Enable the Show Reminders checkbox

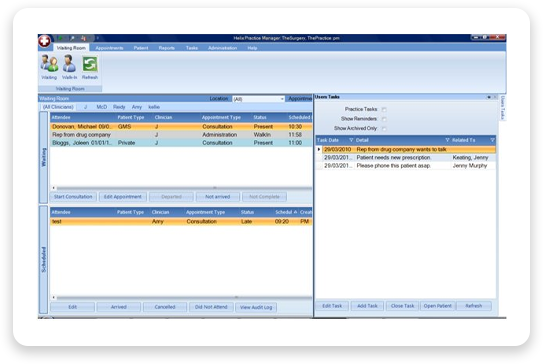click(x=384, y=119)
